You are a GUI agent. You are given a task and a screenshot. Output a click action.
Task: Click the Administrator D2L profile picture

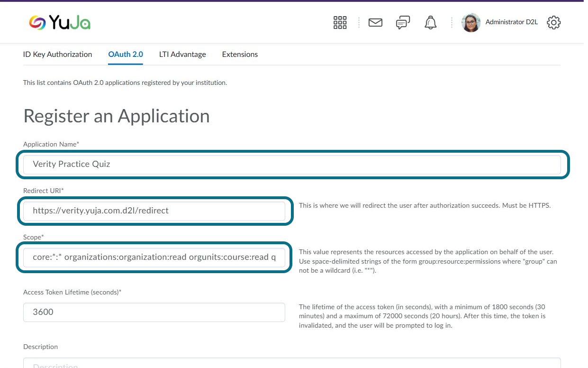click(471, 22)
